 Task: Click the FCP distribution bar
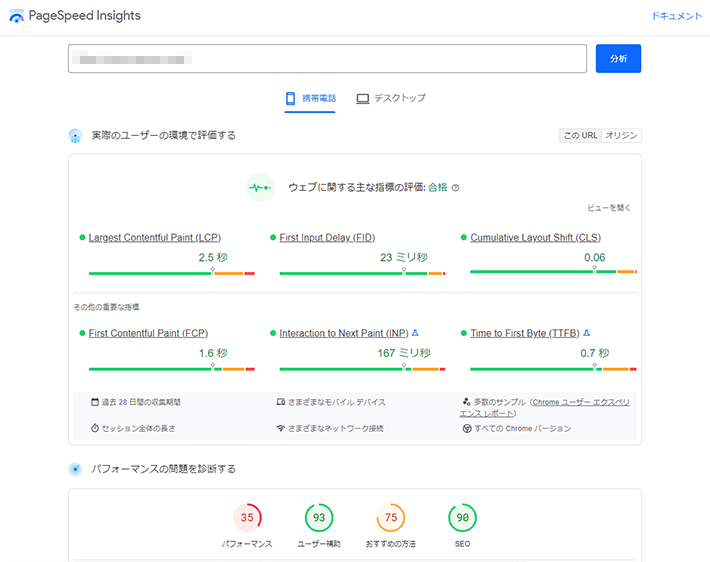point(172,369)
